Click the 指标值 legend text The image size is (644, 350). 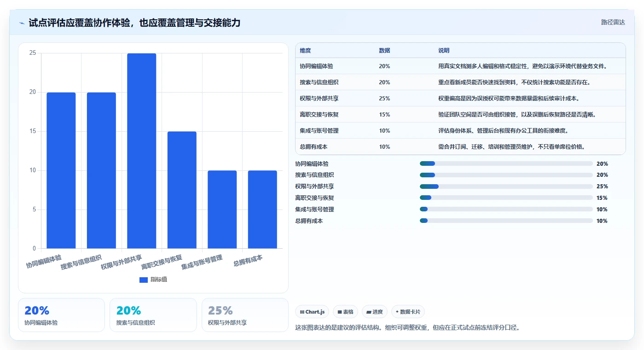coord(159,280)
